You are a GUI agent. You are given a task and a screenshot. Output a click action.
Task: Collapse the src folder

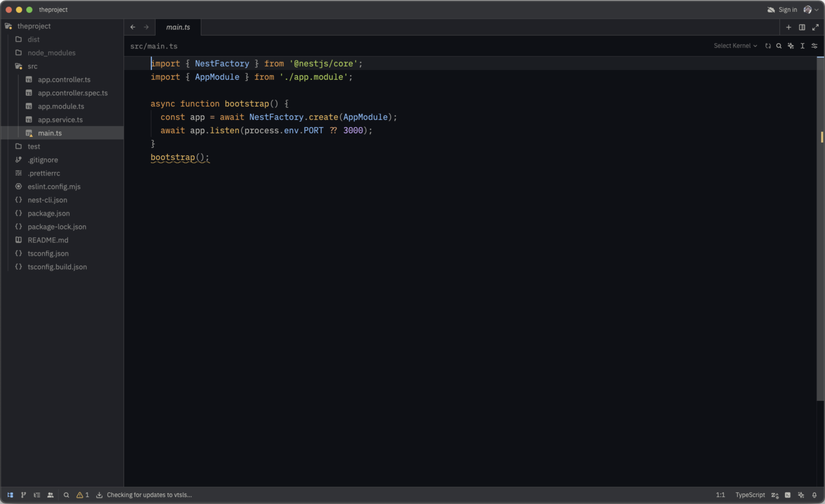click(x=32, y=66)
